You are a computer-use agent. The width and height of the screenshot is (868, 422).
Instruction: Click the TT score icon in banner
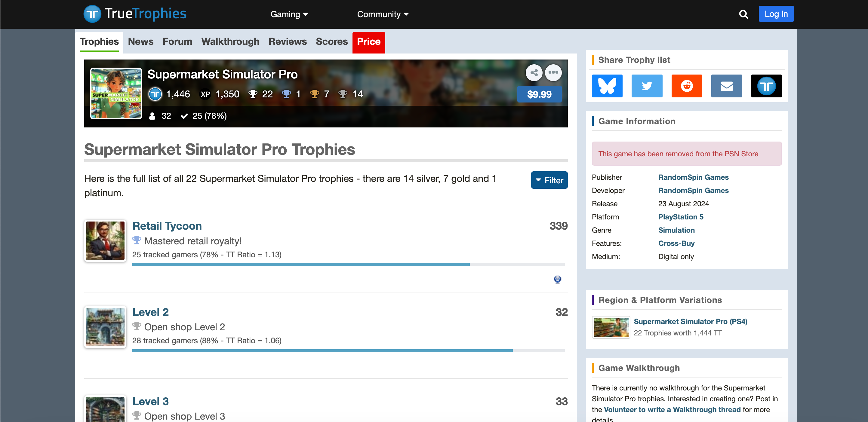[155, 94]
